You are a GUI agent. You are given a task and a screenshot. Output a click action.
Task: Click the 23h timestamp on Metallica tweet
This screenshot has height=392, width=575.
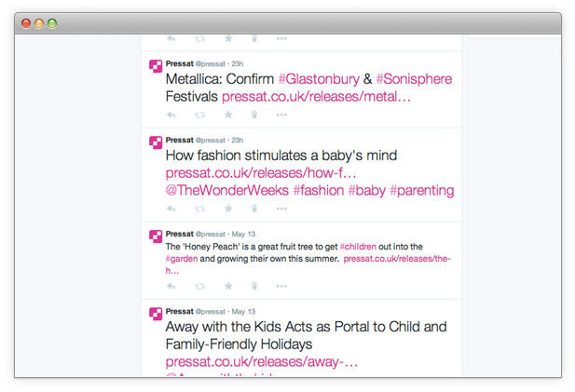(238, 63)
